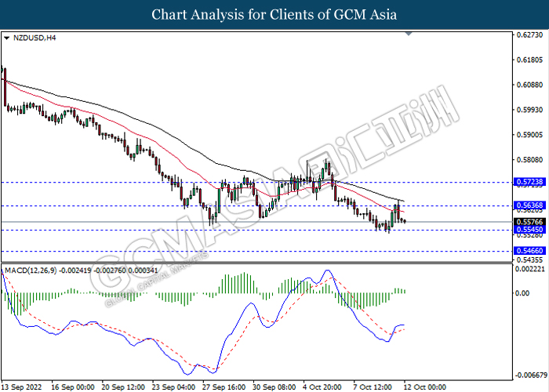Click the current price 0.55766 label

(x=529, y=222)
